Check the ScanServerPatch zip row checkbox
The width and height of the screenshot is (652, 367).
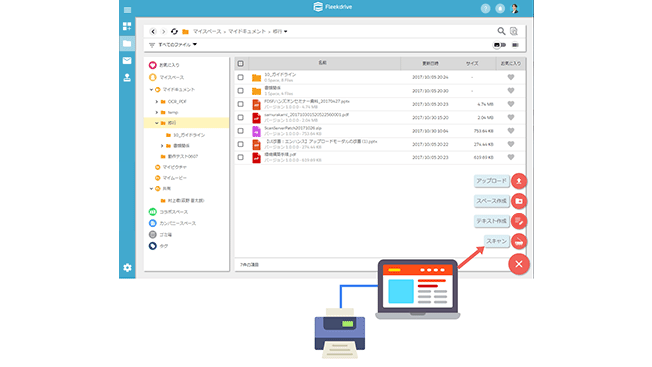pos(240,131)
